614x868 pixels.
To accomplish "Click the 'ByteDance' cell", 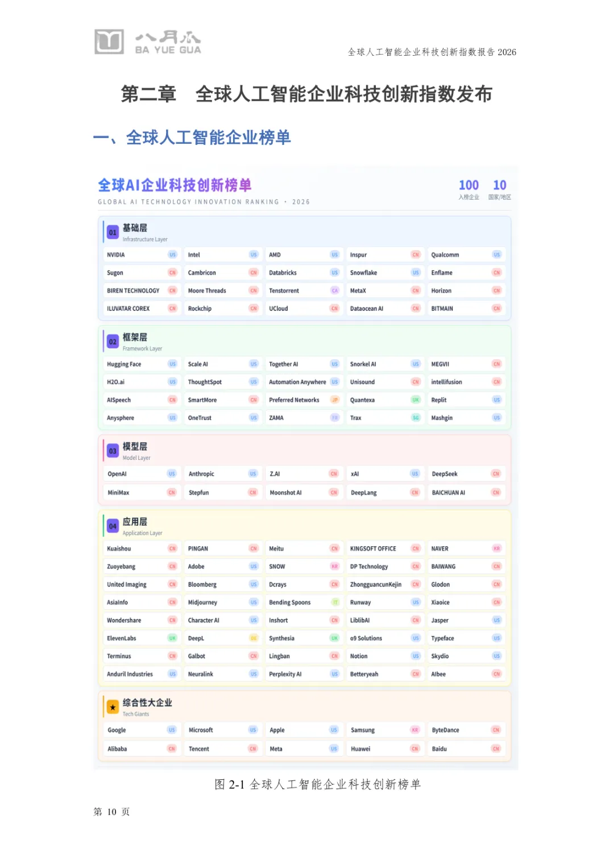I will pos(466,730).
